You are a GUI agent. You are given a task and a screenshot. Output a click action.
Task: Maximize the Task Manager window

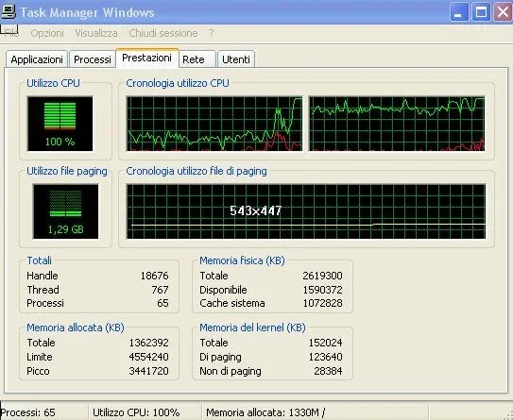tap(481, 12)
